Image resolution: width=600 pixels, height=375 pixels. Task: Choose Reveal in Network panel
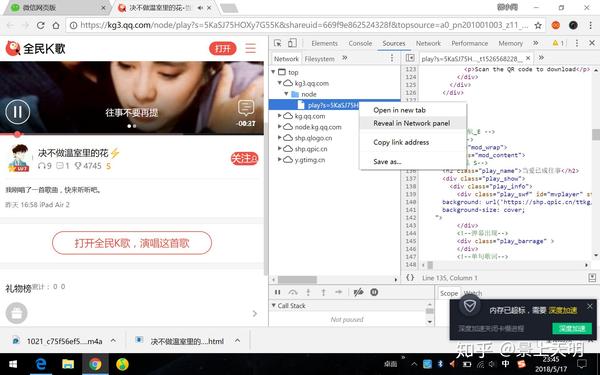[412, 123]
